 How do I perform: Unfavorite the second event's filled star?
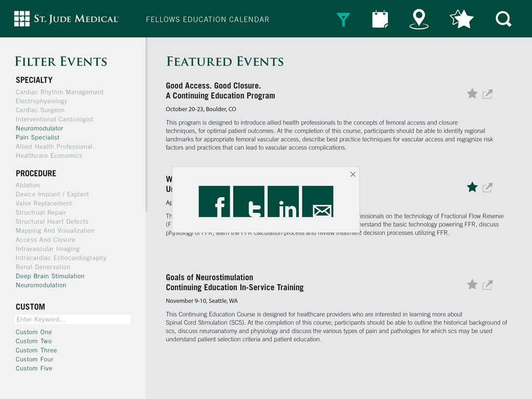pyautogui.click(x=472, y=187)
